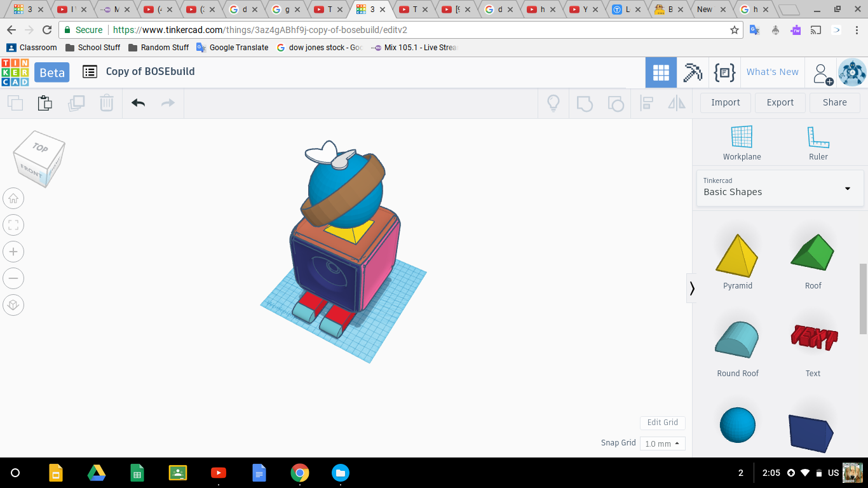This screenshot has height=488, width=868.
Task: Click the Tinkercad logo
Action: (15, 72)
